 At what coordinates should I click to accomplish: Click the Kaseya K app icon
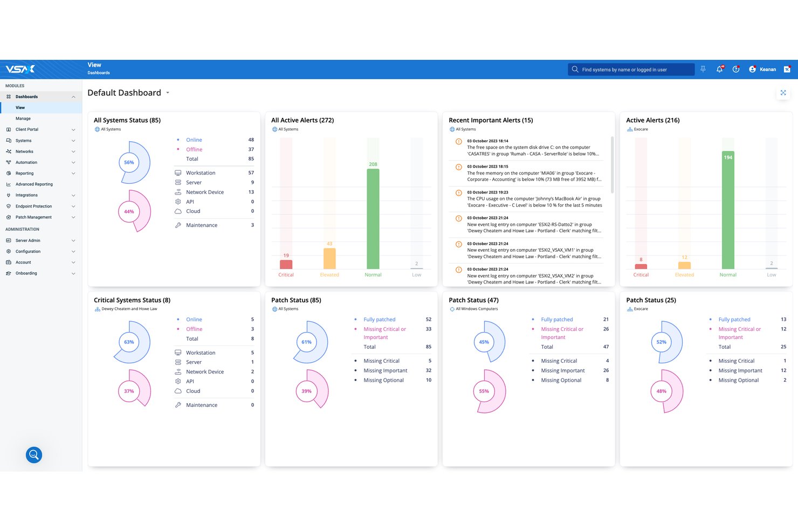click(x=787, y=69)
